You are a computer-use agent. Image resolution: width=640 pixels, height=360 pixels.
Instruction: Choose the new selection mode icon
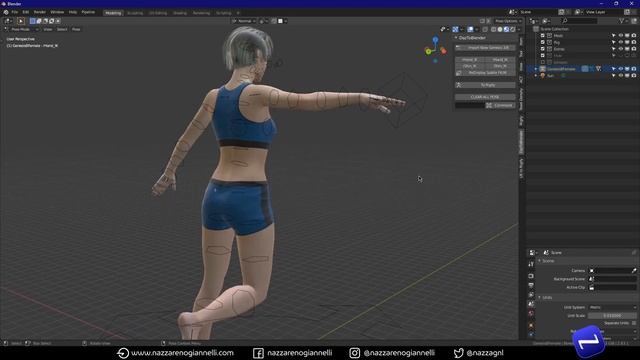tap(33, 21)
